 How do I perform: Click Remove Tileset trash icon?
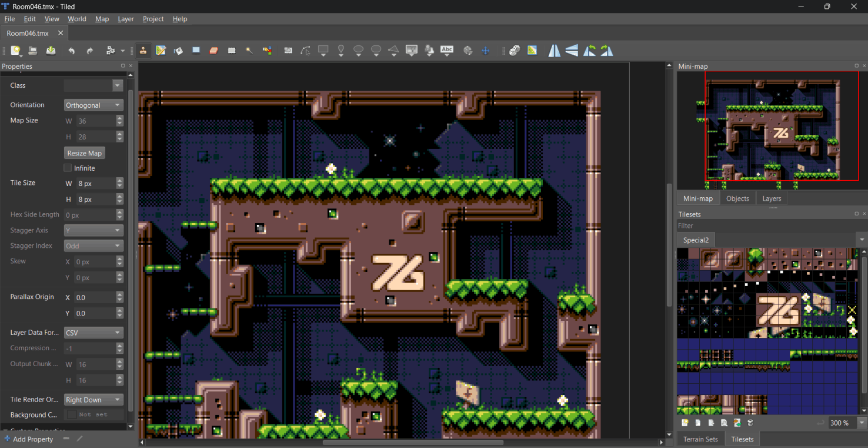click(x=750, y=423)
